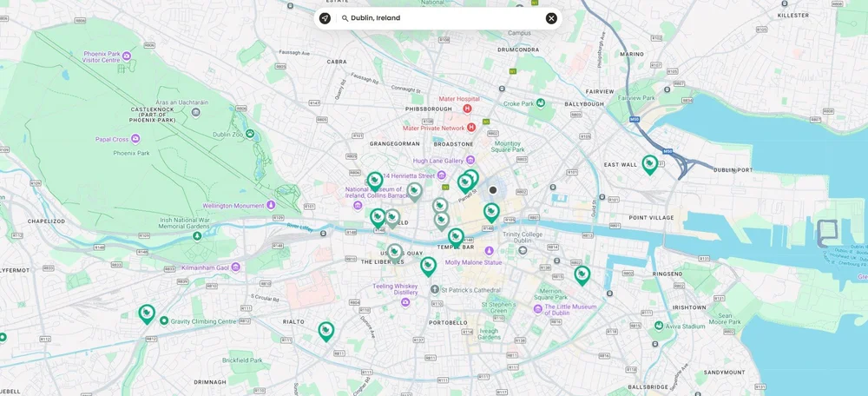Click the Ringsend district label
The height and width of the screenshot is (396, 868).
pyautogui.click(x=667, y=274)
